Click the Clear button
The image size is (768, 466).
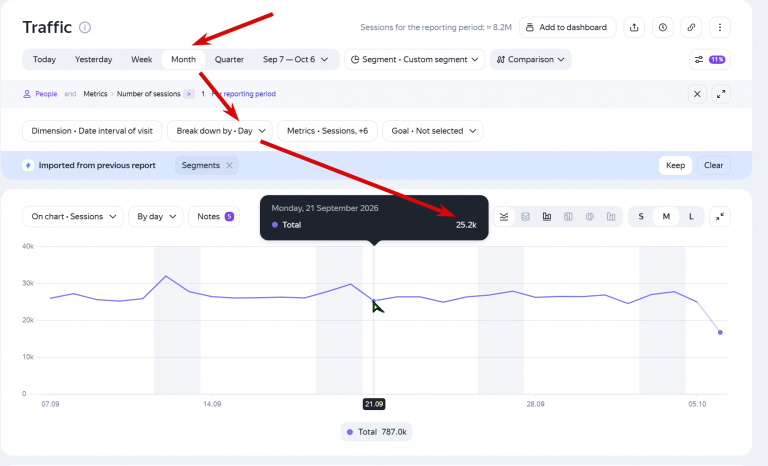[x=713, y=166]
